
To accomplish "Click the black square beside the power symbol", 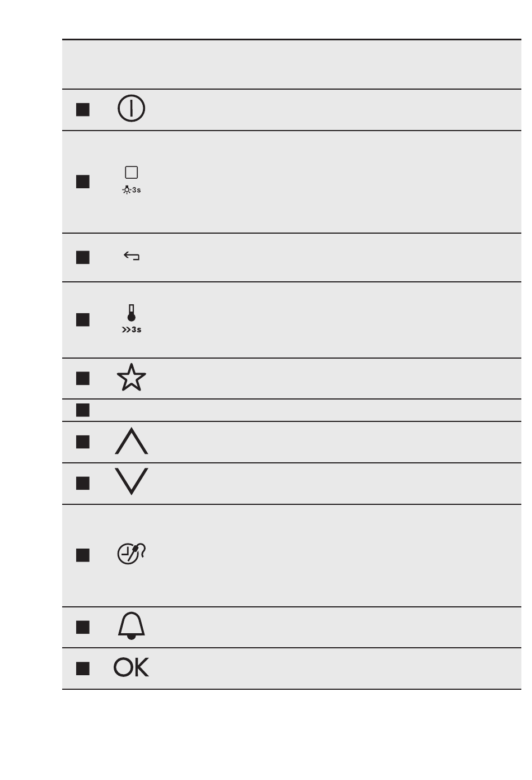I will 83,109.
